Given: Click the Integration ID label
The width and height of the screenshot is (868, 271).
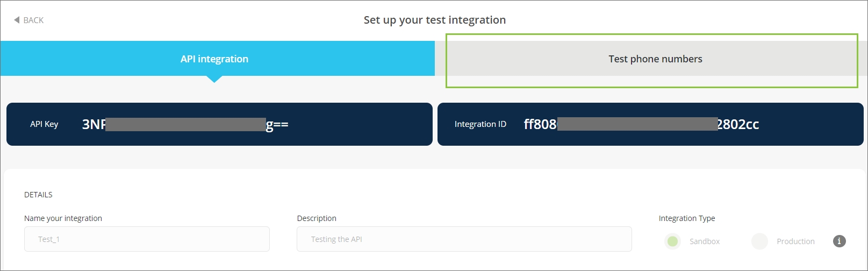Looking at the screenshot, I should 480,124.
